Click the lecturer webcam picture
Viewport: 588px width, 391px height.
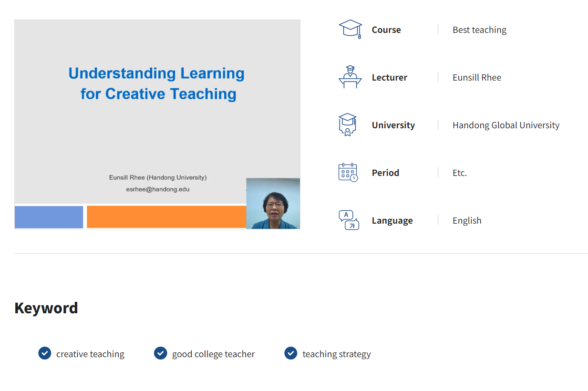pos(273,204)
